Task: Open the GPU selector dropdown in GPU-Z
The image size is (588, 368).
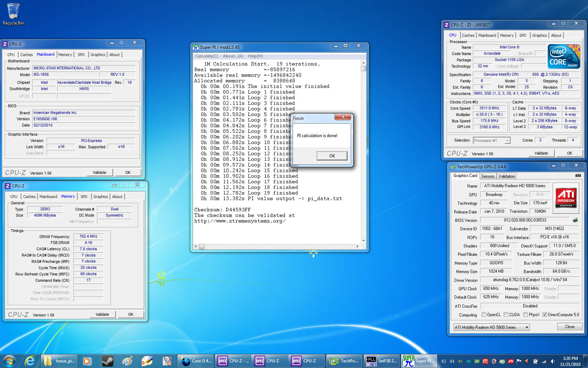Action: point(491,327)
